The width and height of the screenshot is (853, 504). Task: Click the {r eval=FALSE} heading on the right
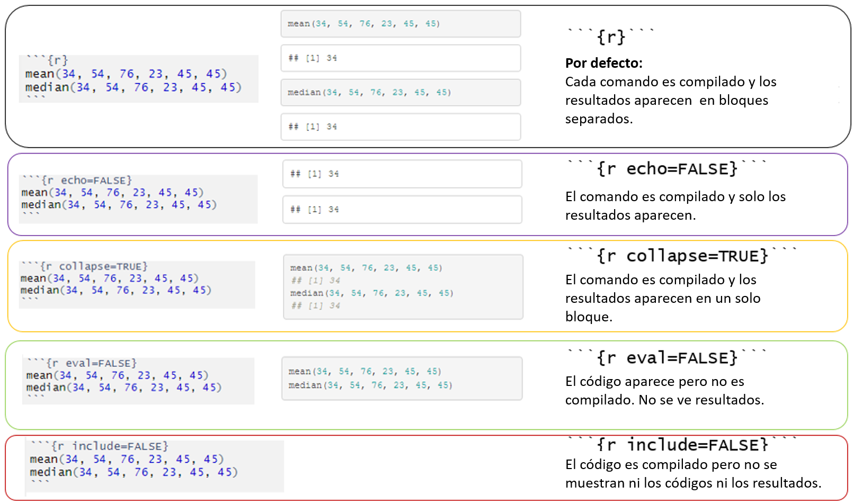coord(667,358)
